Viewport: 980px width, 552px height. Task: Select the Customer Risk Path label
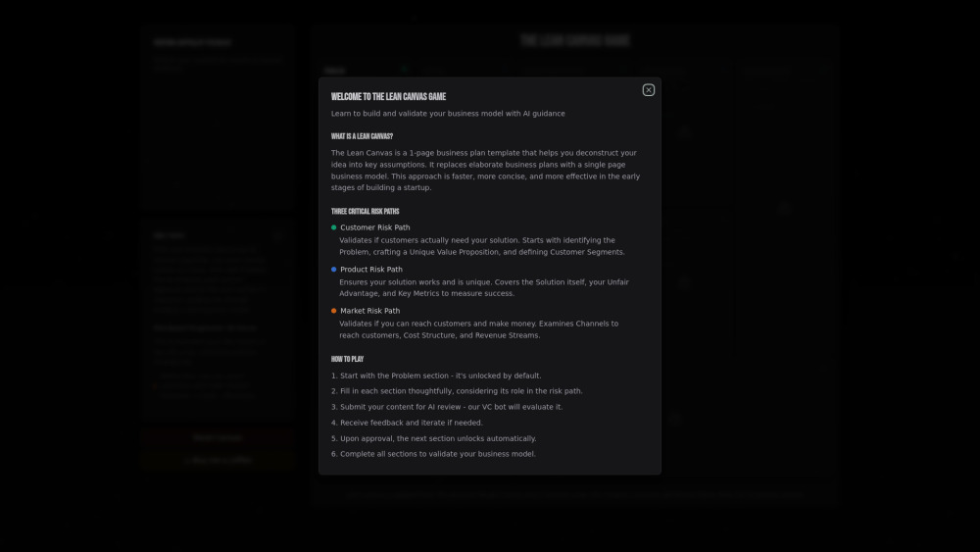click(374, 227)
